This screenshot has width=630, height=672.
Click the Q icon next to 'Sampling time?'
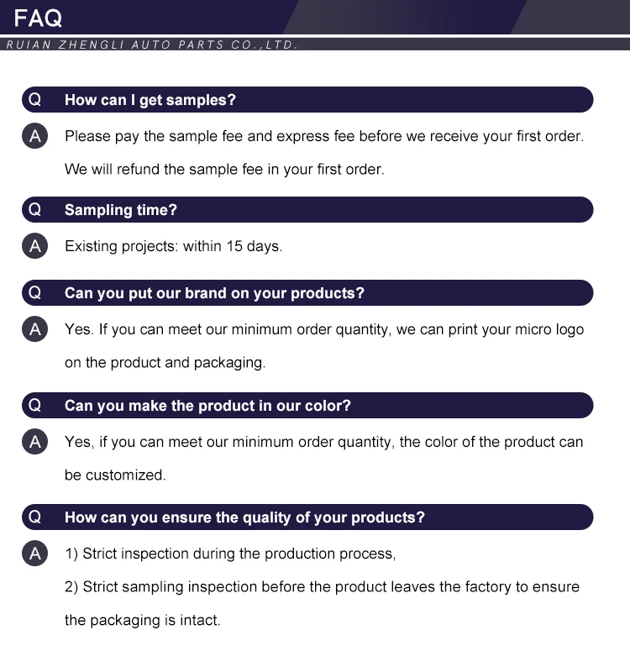(34, 210)
